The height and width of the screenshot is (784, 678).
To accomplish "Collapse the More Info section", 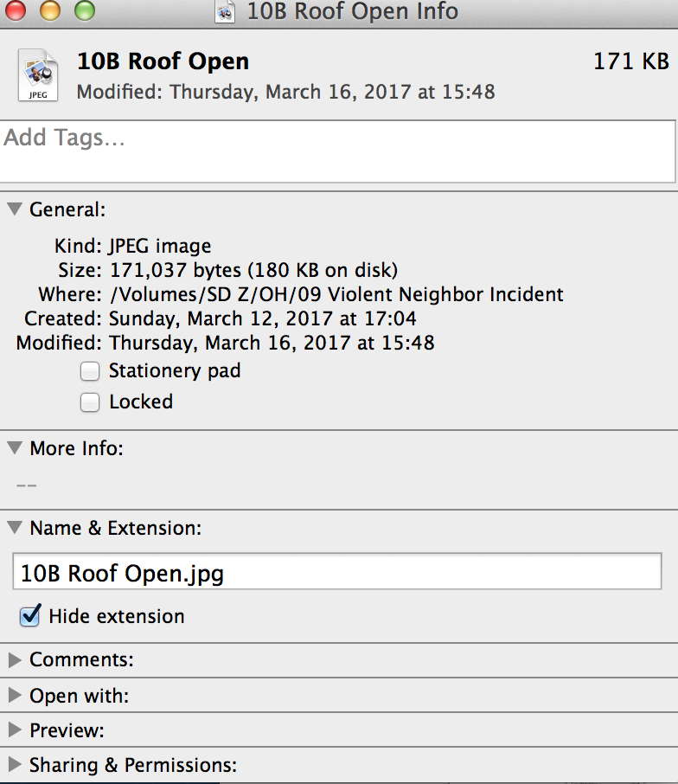I will (x=15, y=447).
